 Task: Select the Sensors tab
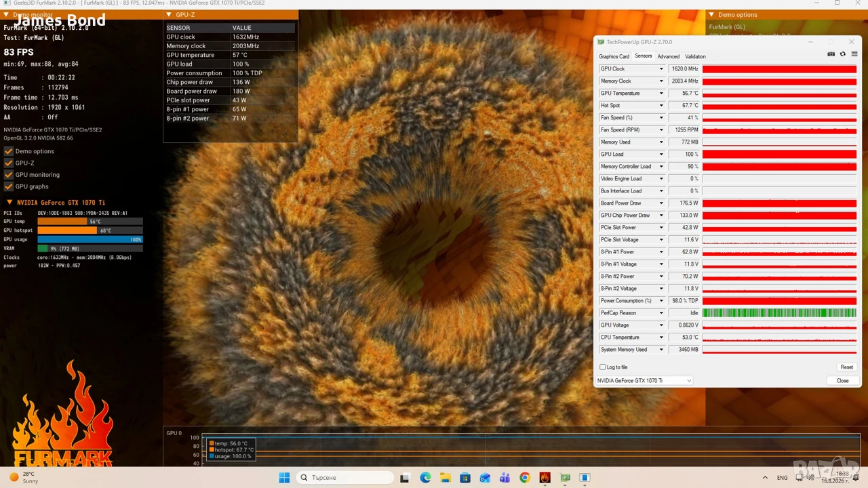(644, 56)
